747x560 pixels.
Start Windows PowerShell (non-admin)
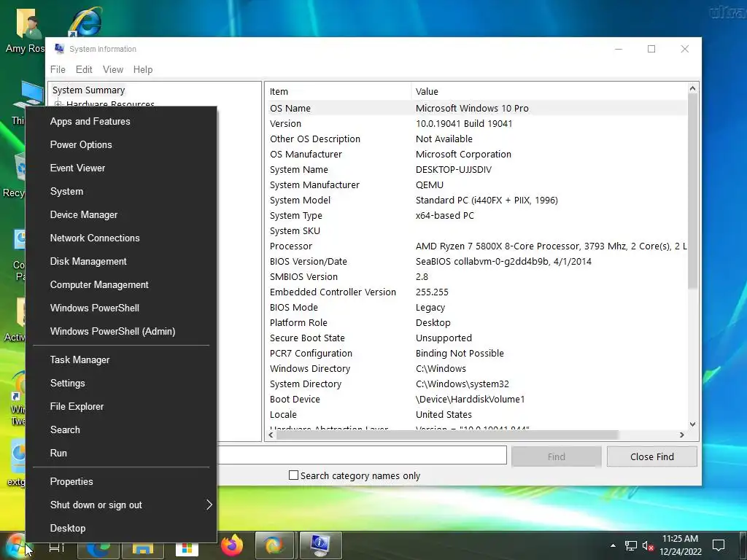pyautogui.click(x=121, y=308)
